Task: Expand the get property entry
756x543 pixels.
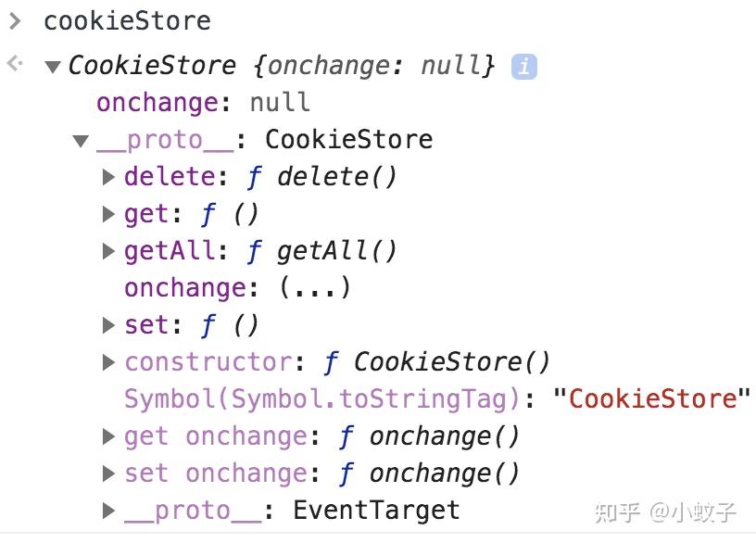Action: coord(109,213)
